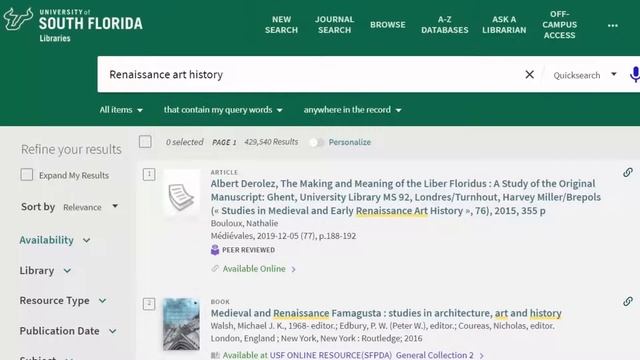Click the 'Walsh, Michael J. K.' editors line
The height and width of the screenshot is (360, 640).
tap(382, 326)
